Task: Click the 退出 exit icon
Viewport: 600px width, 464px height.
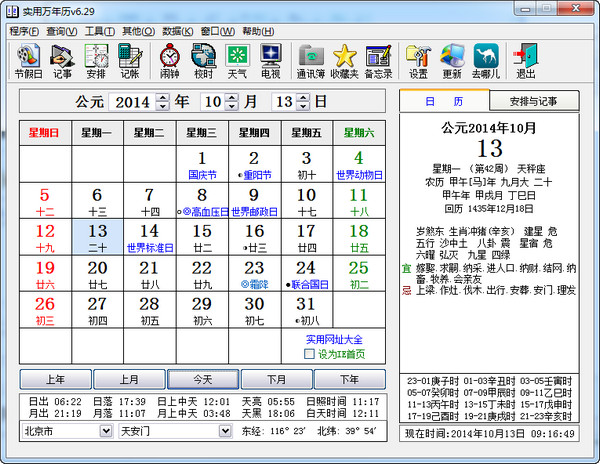Action: (x=525, y=60)
